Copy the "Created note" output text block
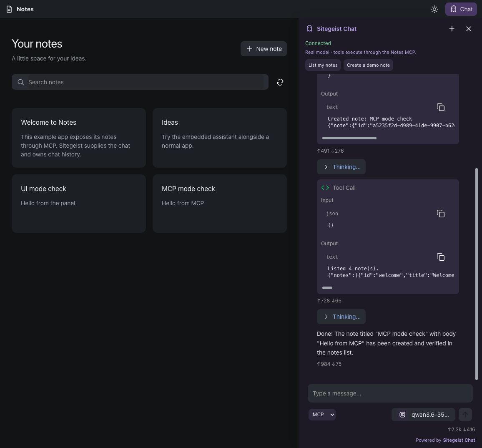This screenshot has width=482, height=448. coord(440,107)
